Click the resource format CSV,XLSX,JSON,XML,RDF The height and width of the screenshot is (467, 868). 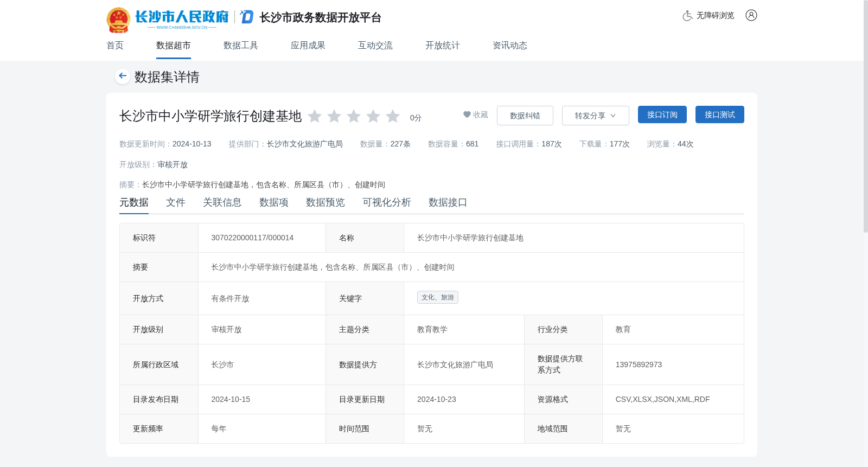tap(662, 399)
